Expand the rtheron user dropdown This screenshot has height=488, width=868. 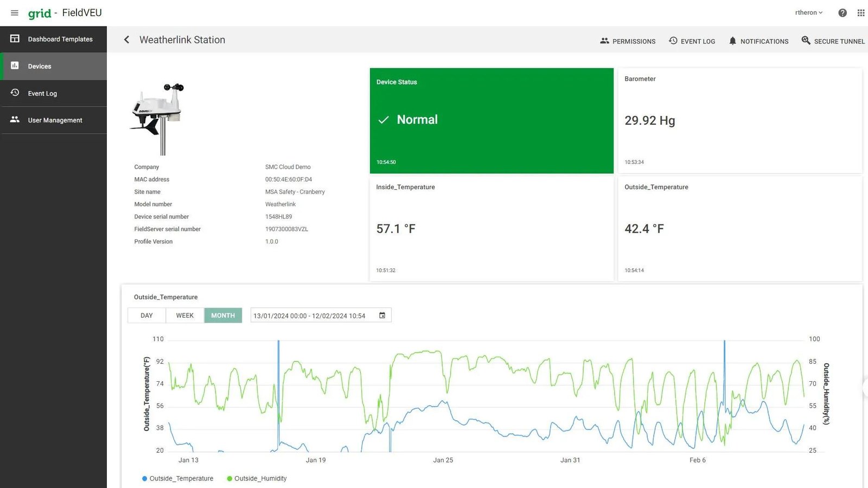(x=809, y=13)
